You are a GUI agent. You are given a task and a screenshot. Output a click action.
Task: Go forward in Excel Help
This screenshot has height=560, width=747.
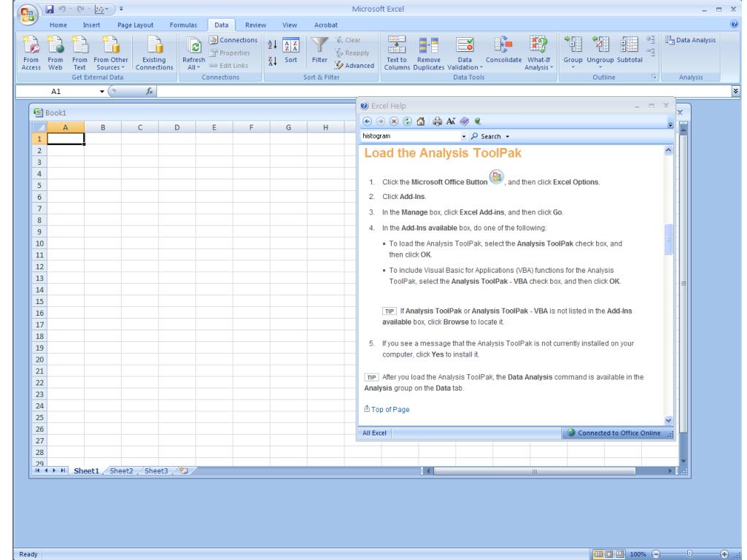380,122
